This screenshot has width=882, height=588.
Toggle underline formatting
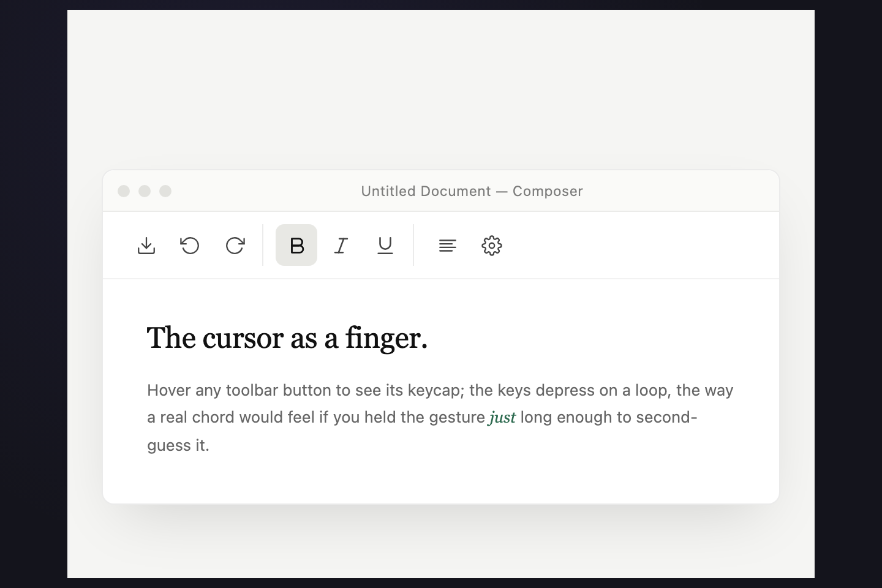pos(385,246)
